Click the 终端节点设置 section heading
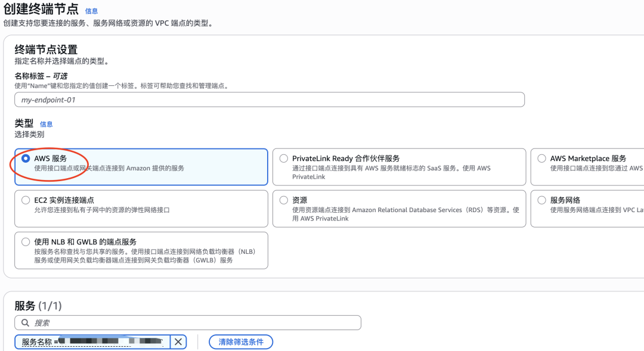644x351 pixels. point(46,49)
